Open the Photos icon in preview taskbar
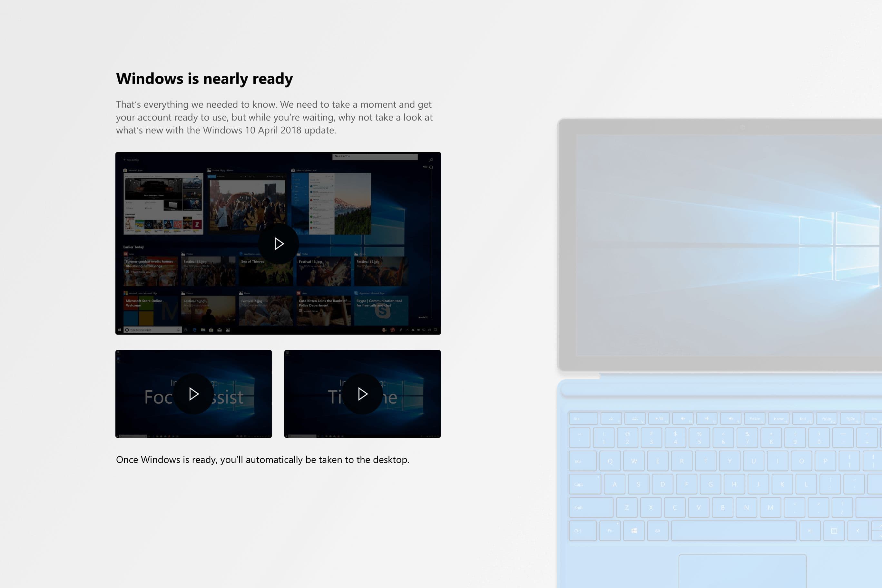The width and height of the screenshot is (882, 588). 228,330
